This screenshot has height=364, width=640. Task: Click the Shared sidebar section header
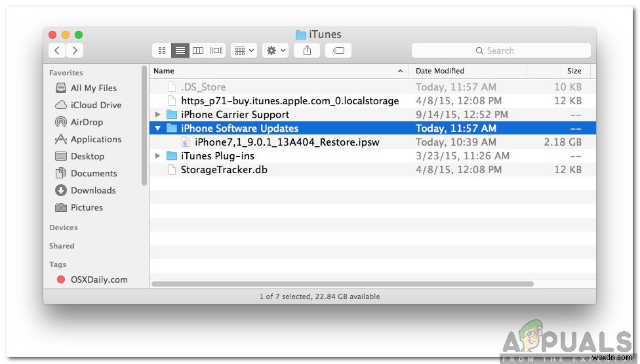(x=62, y=246)
